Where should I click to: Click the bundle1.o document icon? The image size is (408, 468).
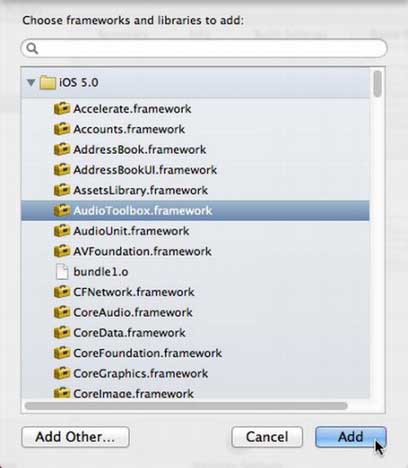(62, 271)
